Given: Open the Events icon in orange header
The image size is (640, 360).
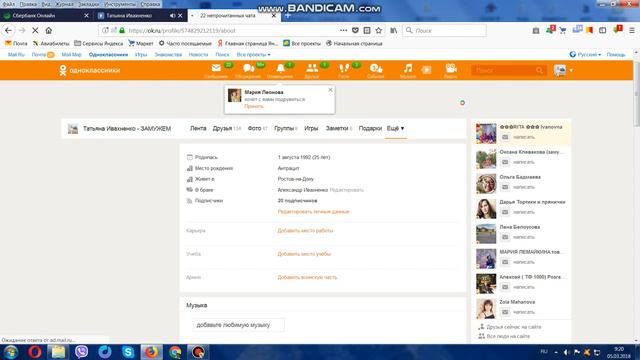Looking at the screenshot, I should 376,68.
